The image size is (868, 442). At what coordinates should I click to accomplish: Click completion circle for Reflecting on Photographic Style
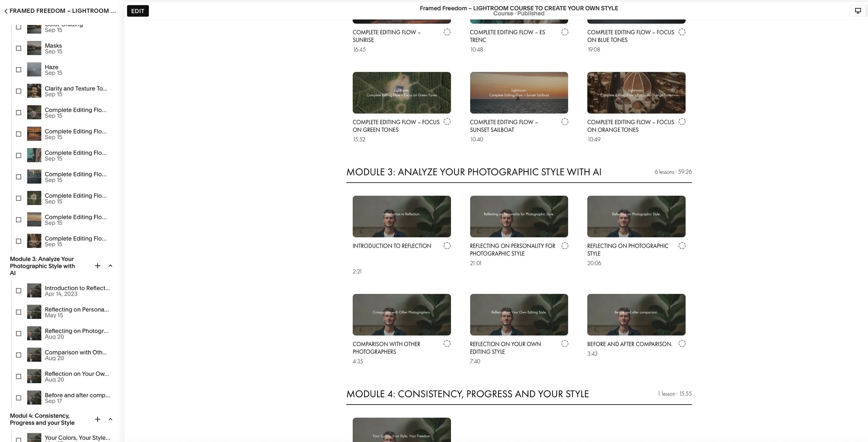pyautogui.click(x=682, y=246)
